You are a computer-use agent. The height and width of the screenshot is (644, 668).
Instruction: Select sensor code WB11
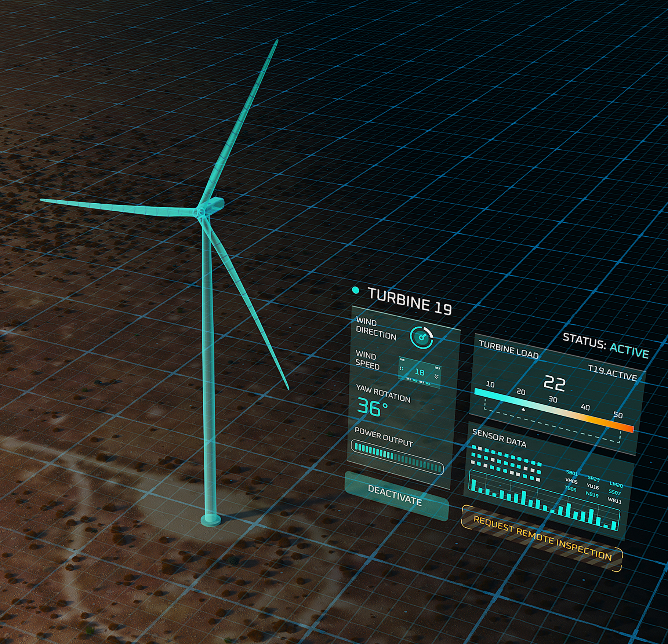point(614,501)
